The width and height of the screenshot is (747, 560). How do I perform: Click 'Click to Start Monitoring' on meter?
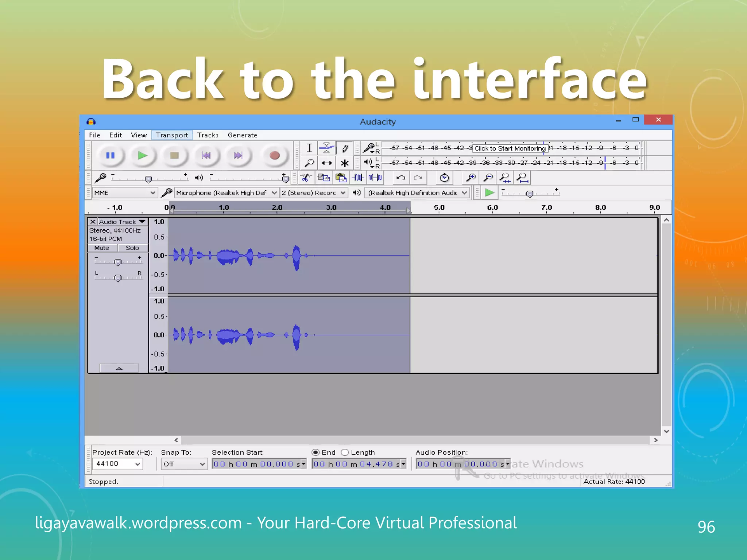510,148
